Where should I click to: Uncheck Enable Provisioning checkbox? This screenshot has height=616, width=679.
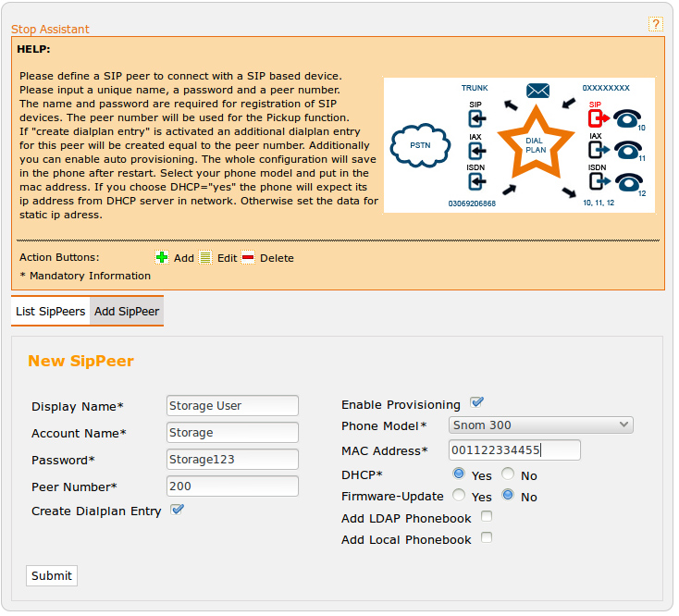476,402
